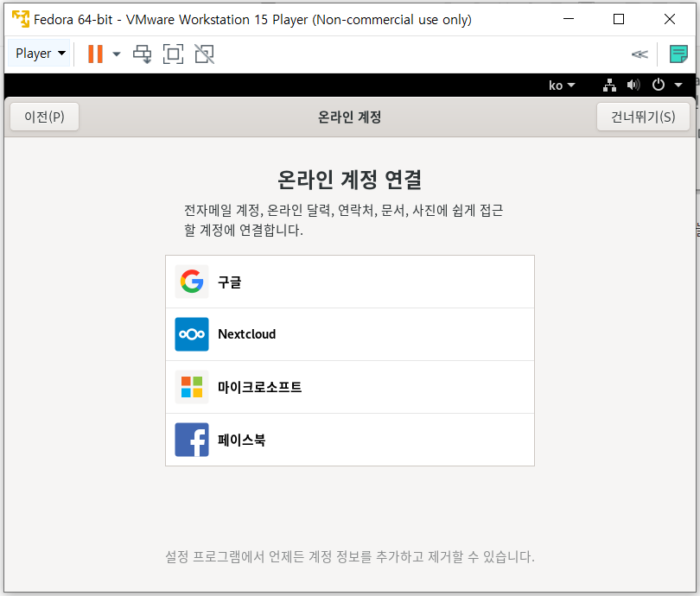Enter VMware full screen mode
Viewport: 700px width, 596px height.
tap(173, 54)
